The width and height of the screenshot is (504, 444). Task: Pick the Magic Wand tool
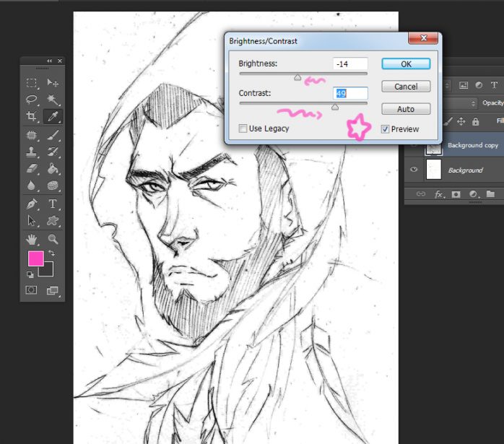53,100
